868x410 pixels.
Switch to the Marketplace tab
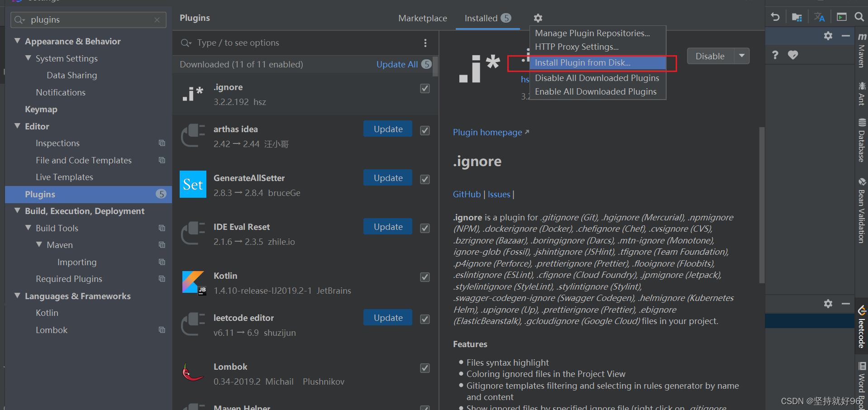[423, 18]
